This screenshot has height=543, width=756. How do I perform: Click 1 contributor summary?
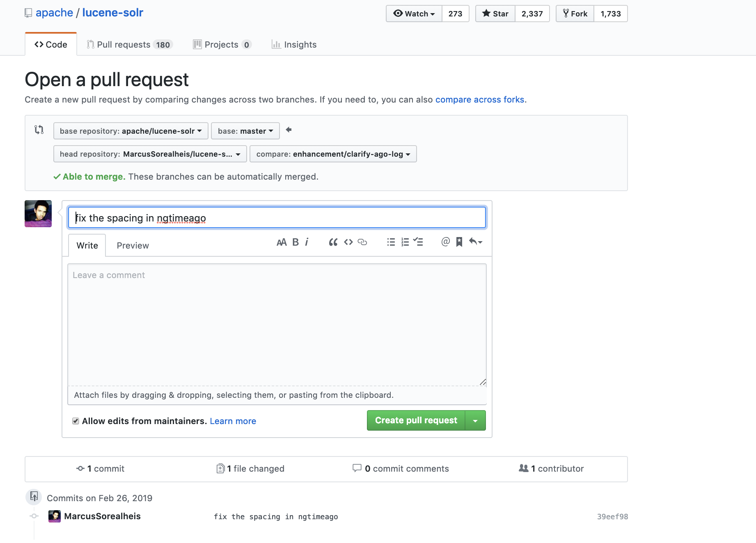tap(551, 469)
